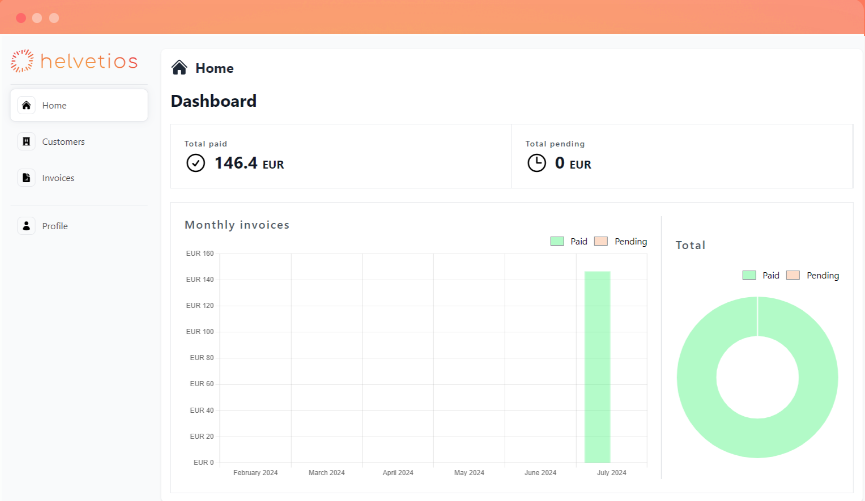This screenshot has height=501, width=865.
Task: Toggle Paid series in Monthly invoices legend
Action: click(557, 241)
